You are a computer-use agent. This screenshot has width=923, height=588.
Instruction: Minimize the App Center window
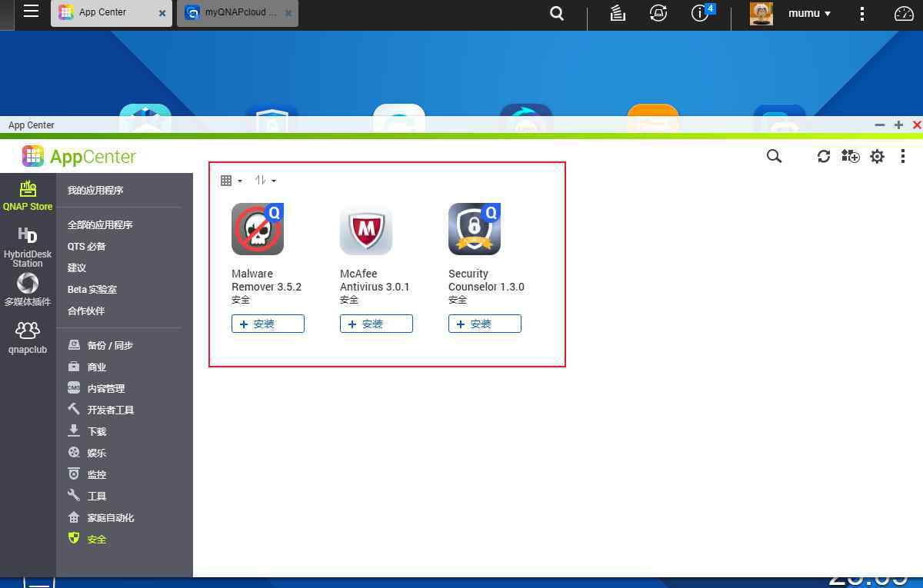pyautogui.click(x=880, y=125)
